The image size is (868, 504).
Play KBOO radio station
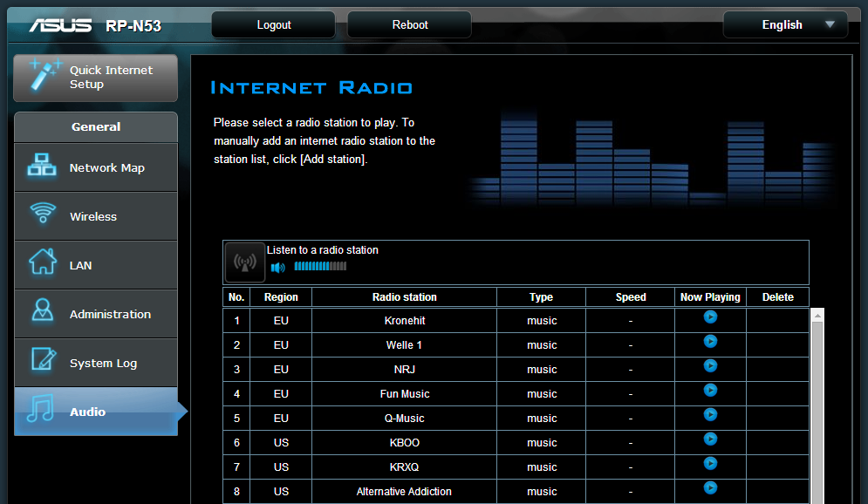pyautogui.click(x=710, y=439)
